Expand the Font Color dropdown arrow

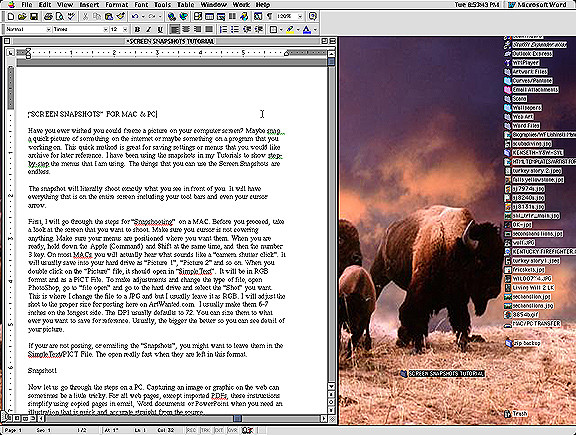(315, 29)
